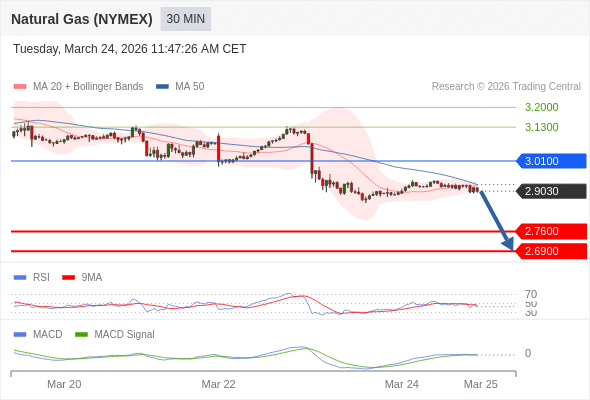590x400 pixels.
Task: Click the MA 50 legend color swatch
Action: [162, 87]
